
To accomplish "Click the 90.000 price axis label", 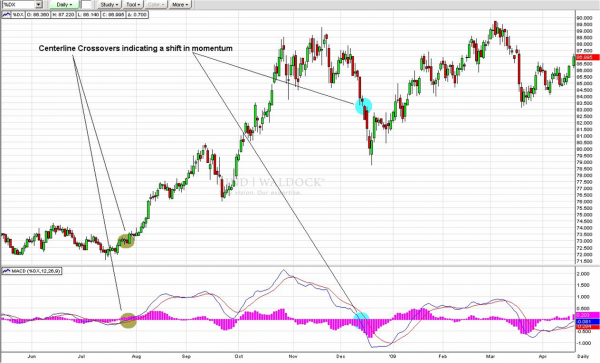I will tap(585, 18).
